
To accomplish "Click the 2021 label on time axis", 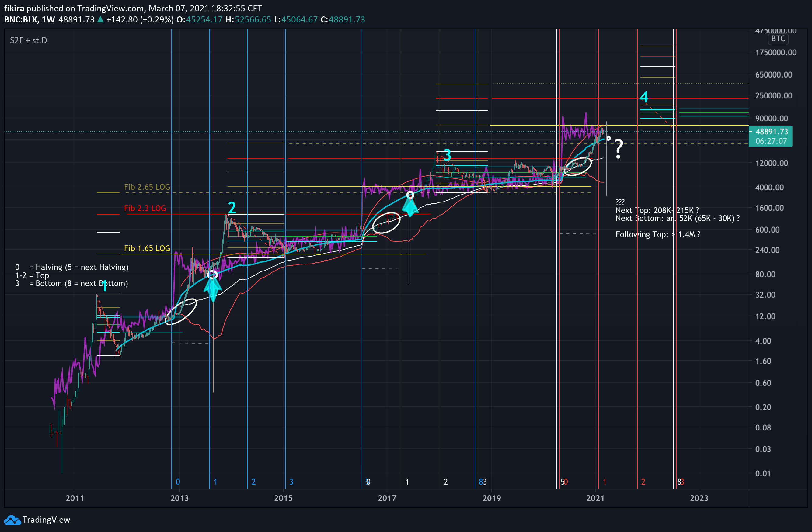I will point(595,498).
